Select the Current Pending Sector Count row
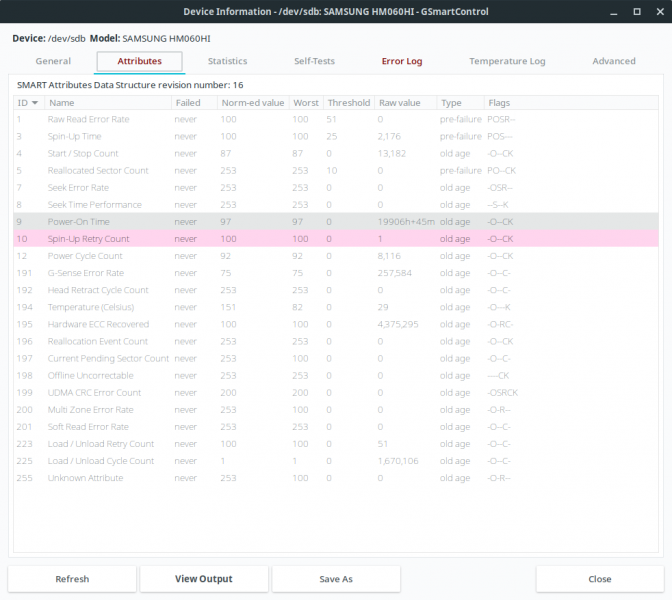The image size is (672, 600). [336, 359]
